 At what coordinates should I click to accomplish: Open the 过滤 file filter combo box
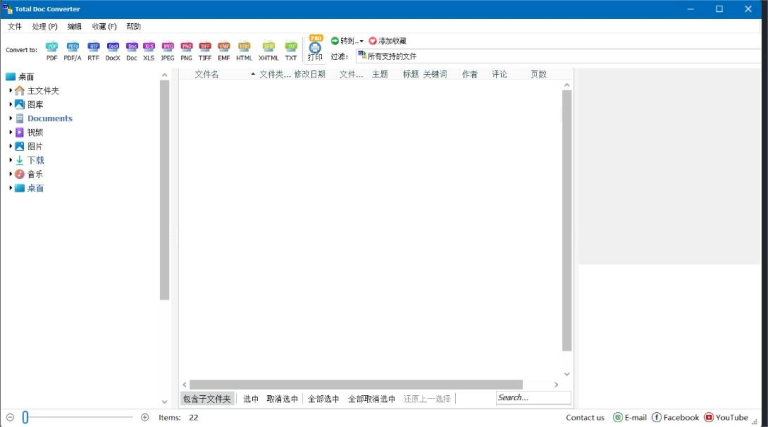pyautogui.click(x=558, y=56)
